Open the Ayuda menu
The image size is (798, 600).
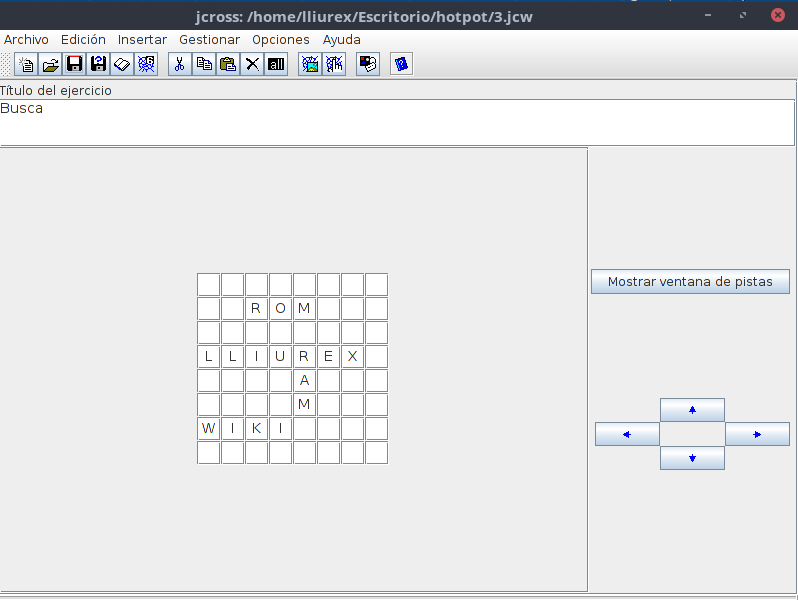[341, 40]
